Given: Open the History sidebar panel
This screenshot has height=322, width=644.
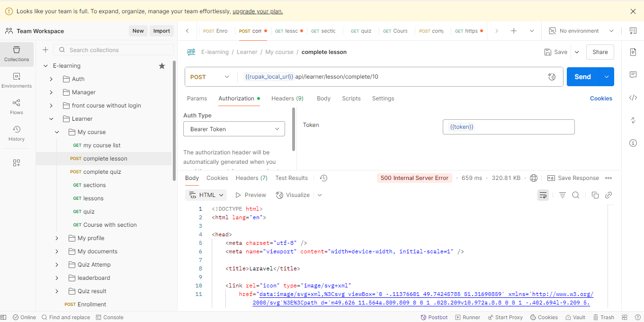Looking at the screenshot, I should pyautogui.click(x=17, y=133).
